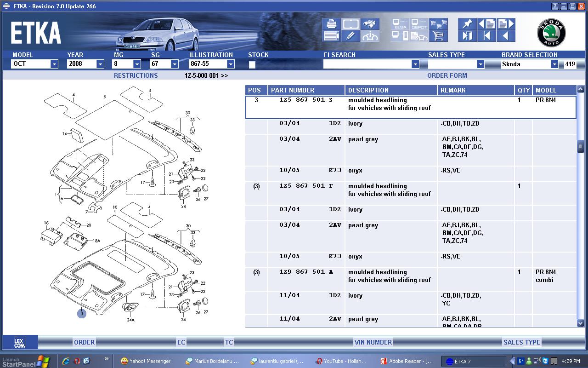The image size is (588, 368).
Task: Open the vehicle information icon
Action: click(x=370, y=36)
